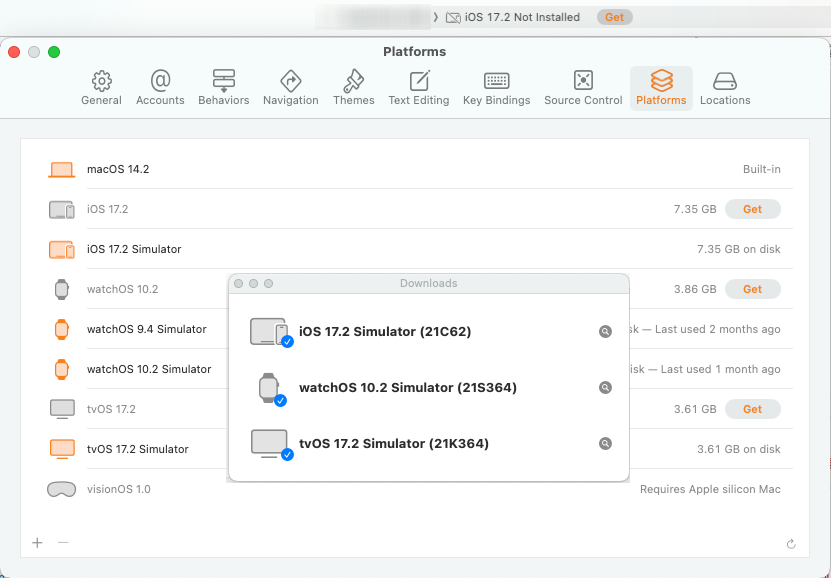Switch to Text Editing settings
The height and width of the screenshot is (578, 831).
click(419, 88)
